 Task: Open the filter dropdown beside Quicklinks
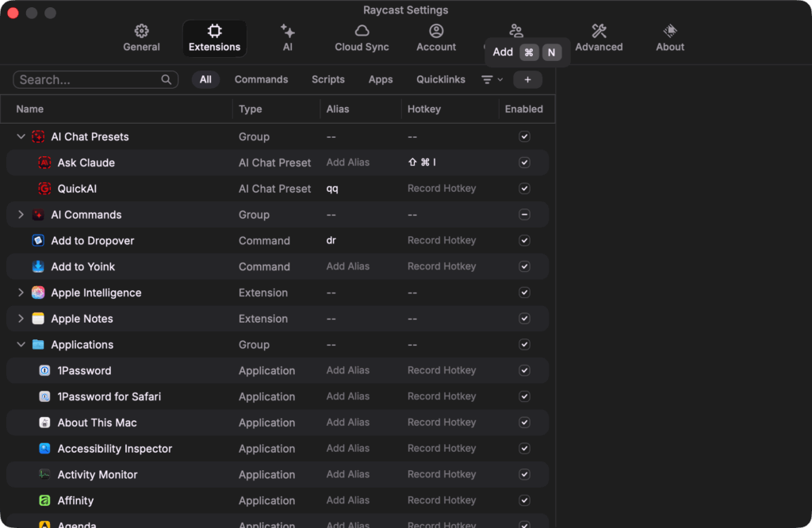[491, 79]
